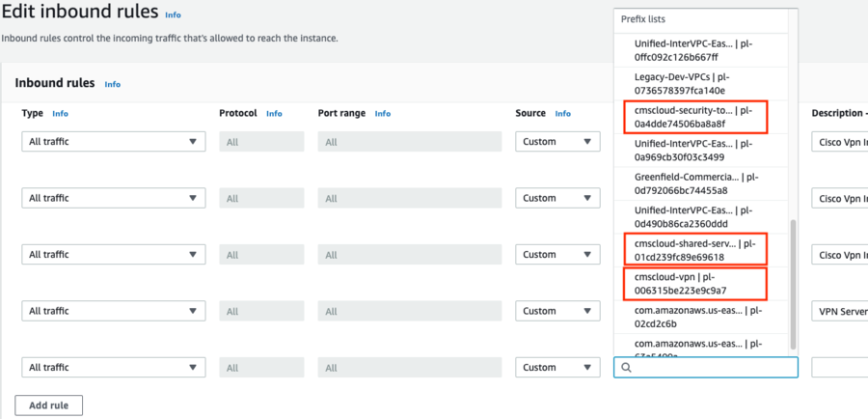The width and height of the screenshot is (868, 419).
Task: Open the Type dropdown in the VPN Server rule
Action: tap(114, 311)
